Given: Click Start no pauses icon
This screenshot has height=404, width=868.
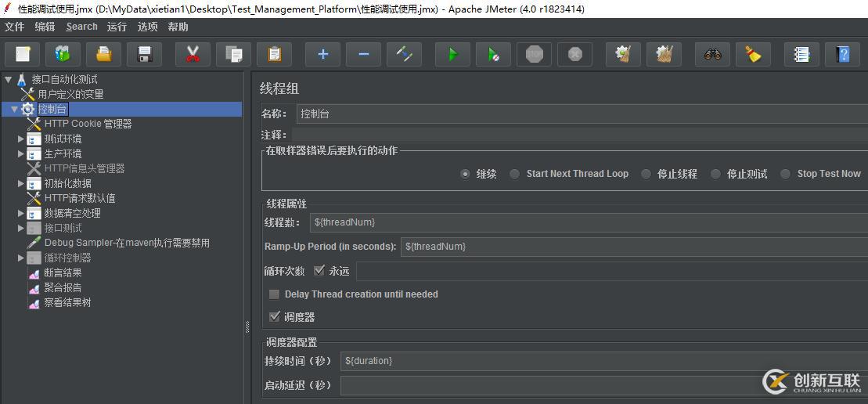Looking at the screenshot, I should tap(493, 54).
